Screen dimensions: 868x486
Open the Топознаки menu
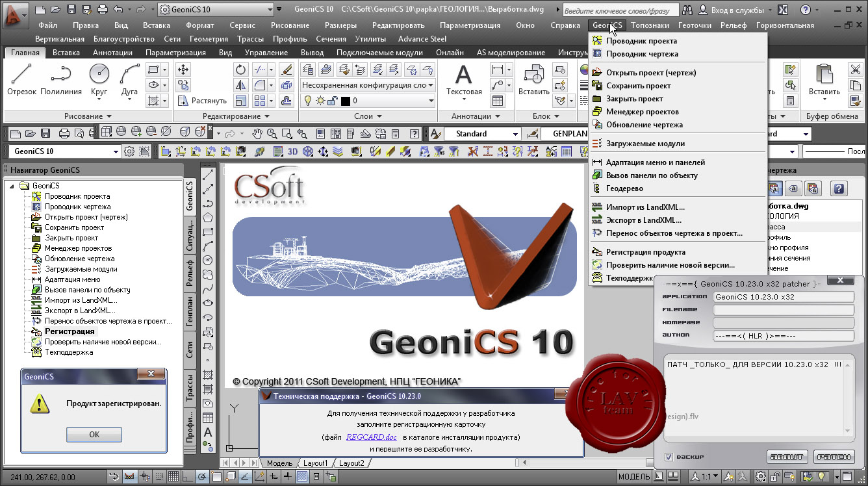point(650,25)
